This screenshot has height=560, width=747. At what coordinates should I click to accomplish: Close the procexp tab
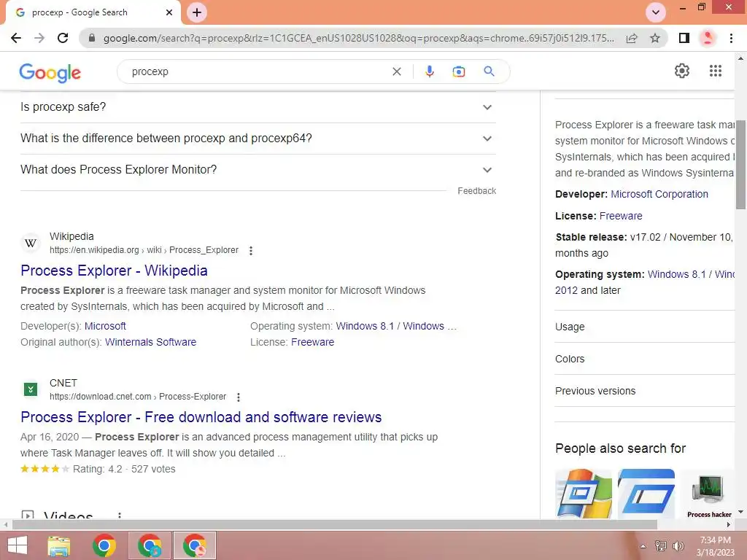[x=169, y=13]
